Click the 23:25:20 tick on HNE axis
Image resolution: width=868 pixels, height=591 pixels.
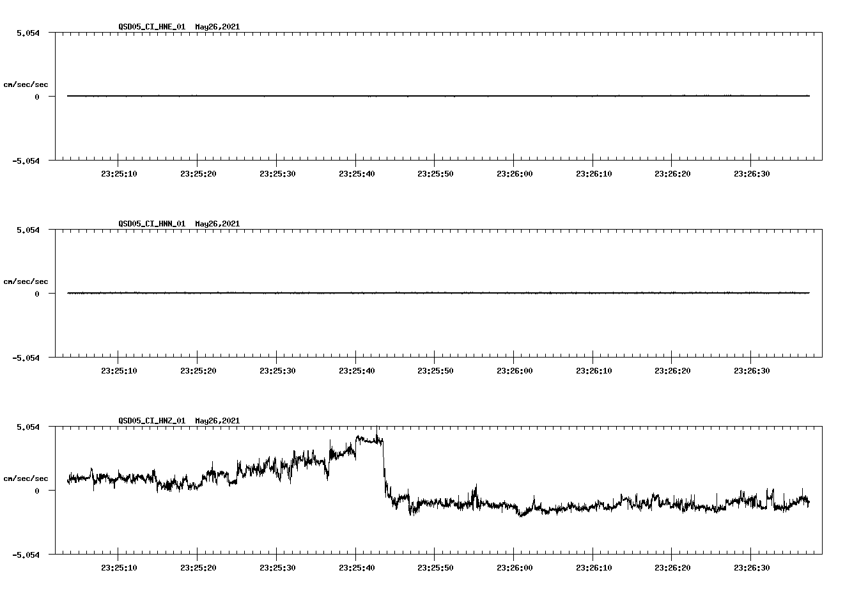(198, 173)
